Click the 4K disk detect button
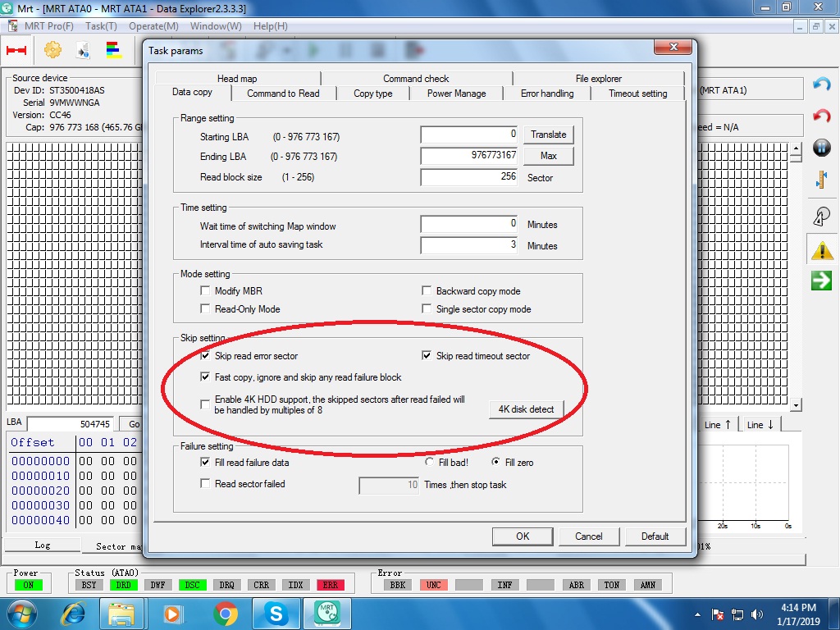 coord(526,409)
